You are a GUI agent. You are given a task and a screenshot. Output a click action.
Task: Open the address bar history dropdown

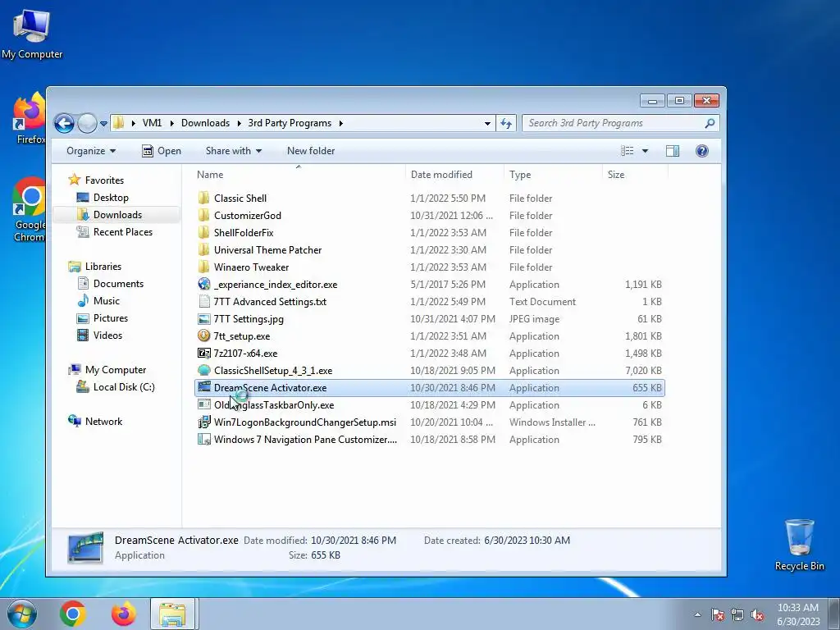click(x=487, y=123)
